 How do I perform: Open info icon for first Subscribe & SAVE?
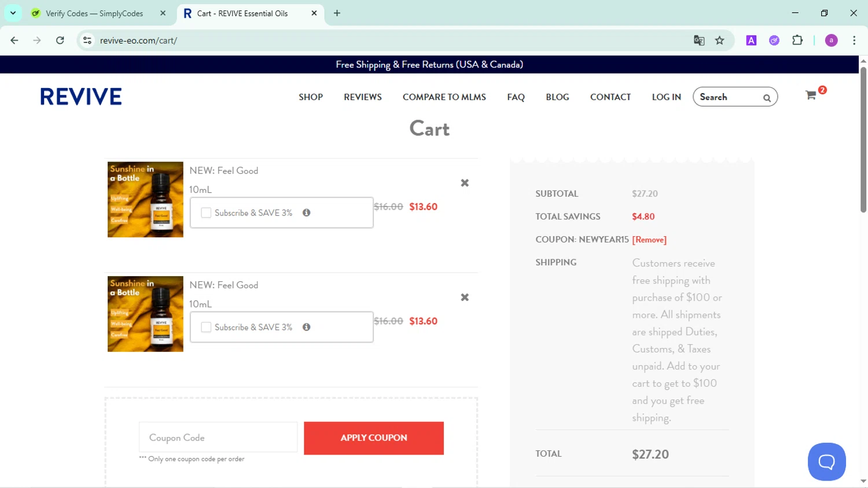pyautogui.click(x=307, y=212)
